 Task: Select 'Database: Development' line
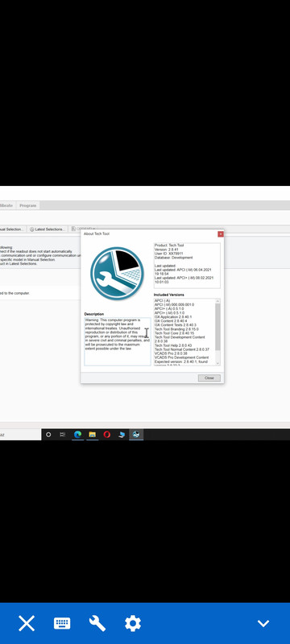tap(173, 258)
